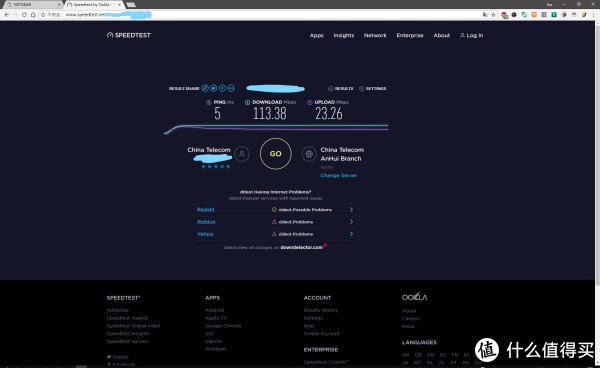Open SETTINGS
600x368 pixels.
pos(373,88)
